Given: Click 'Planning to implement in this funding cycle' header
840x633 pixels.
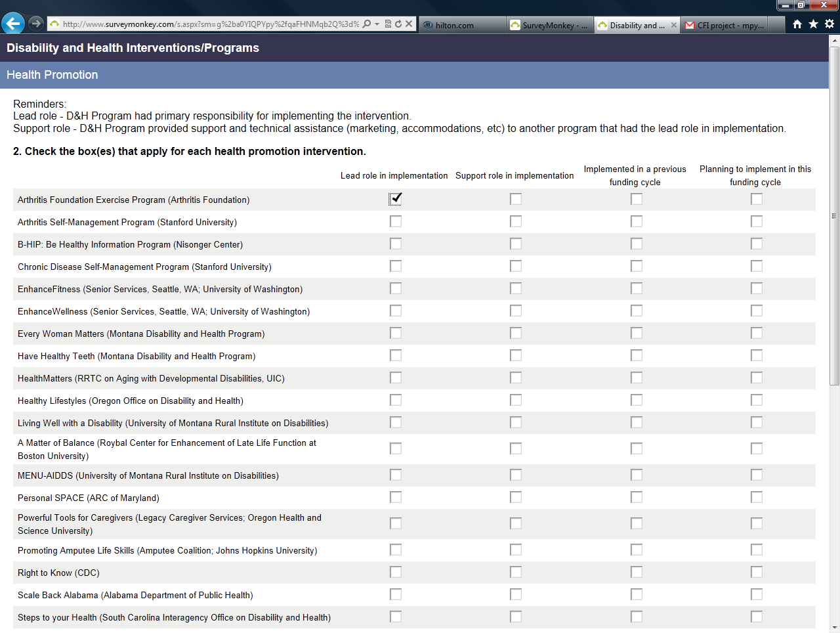Looking at the screenshot, I should [755, 175].
